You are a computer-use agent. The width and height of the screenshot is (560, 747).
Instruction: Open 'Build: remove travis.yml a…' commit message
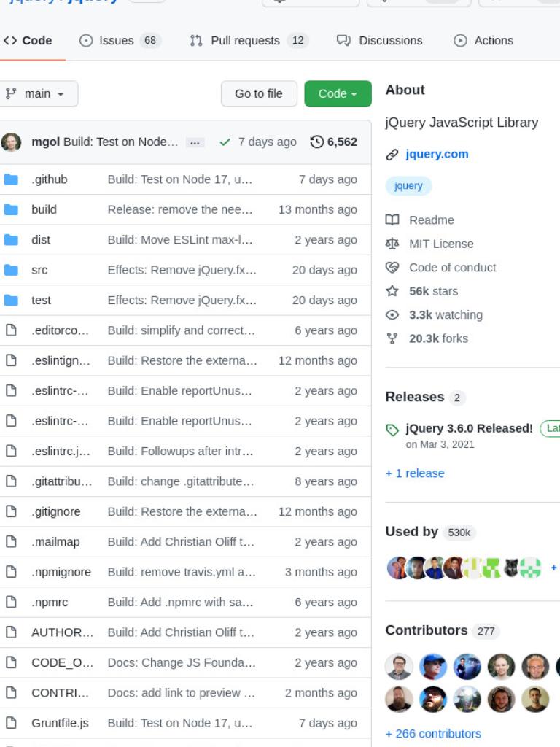182,572
